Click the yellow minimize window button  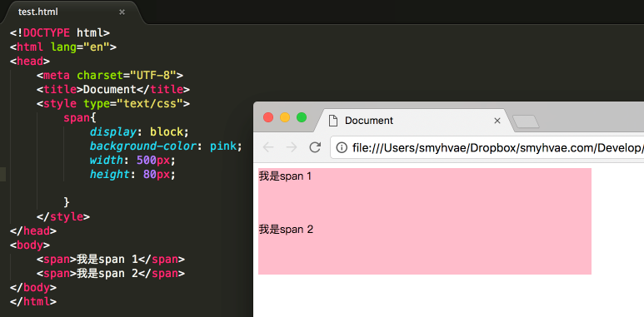point(285,117)
